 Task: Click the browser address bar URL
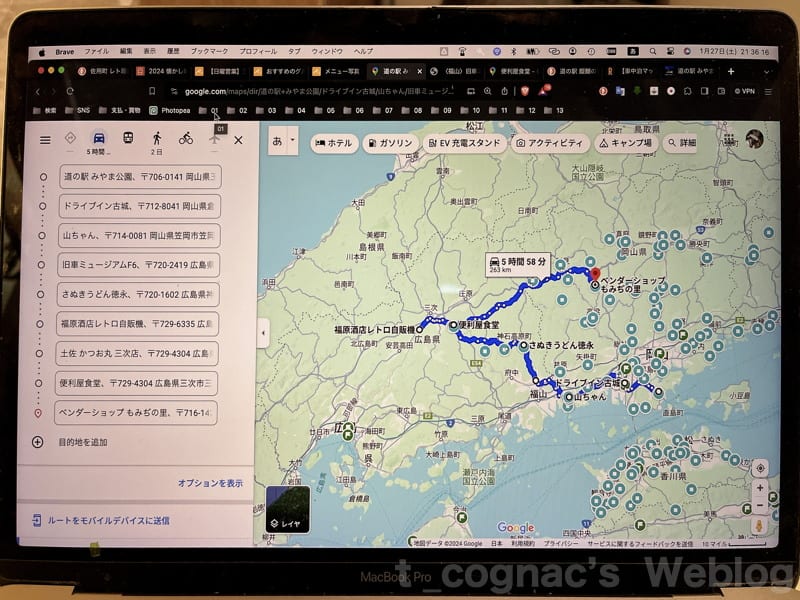(319, 91)
